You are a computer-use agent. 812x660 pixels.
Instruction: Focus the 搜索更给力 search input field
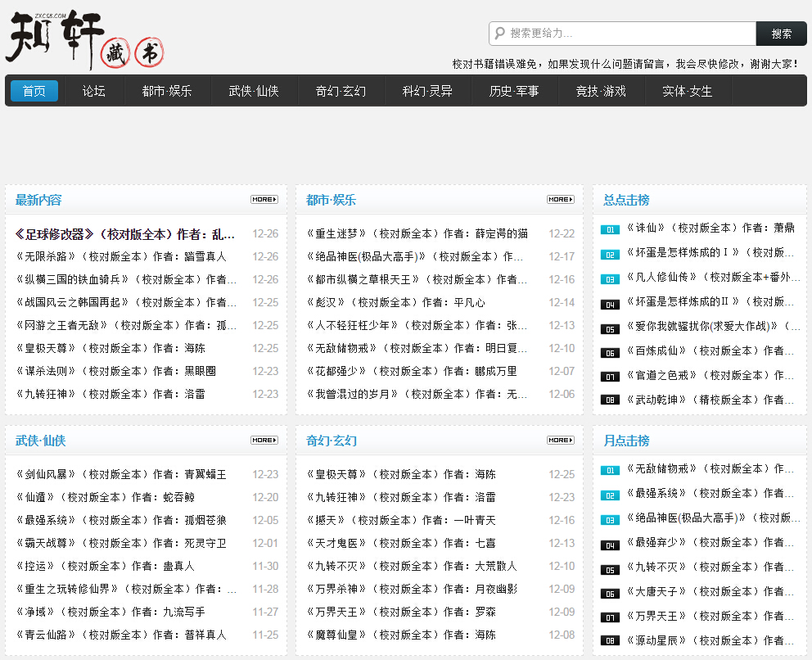point(629,34)
